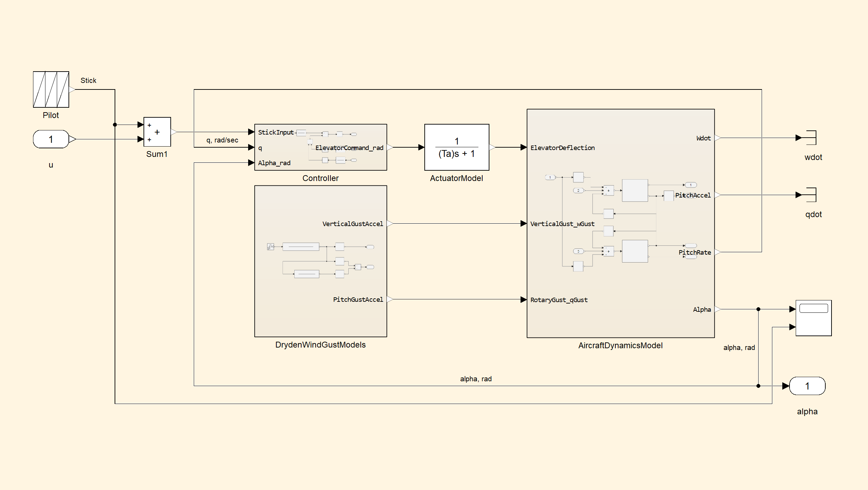The height and width of the screenshot is (490, 868).
Task: Click the alpha, rad label on feedback line
Action: point(476,379)
